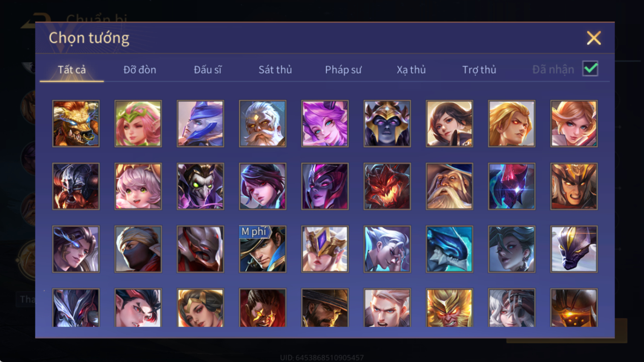644x362 pixels.
Task: Choose the masked ninja hero with headwrap
Action: pyautogui.click(x=138, y=249)
